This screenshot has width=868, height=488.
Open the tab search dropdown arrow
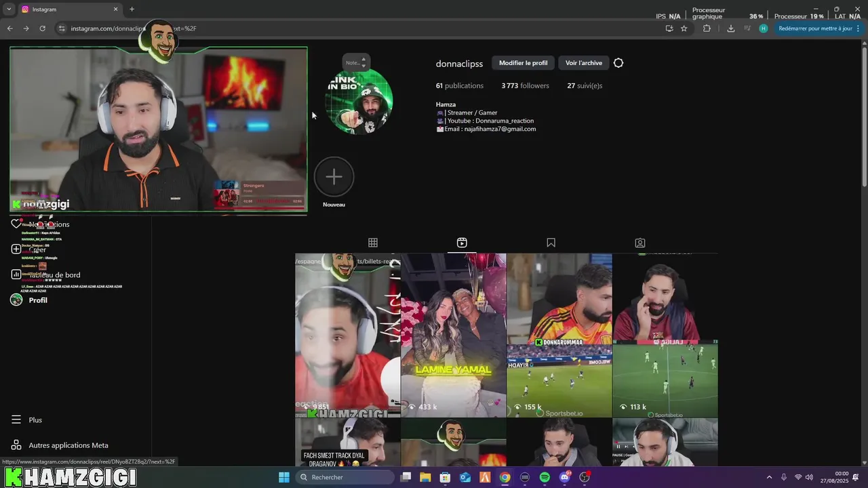coord(9,9)
